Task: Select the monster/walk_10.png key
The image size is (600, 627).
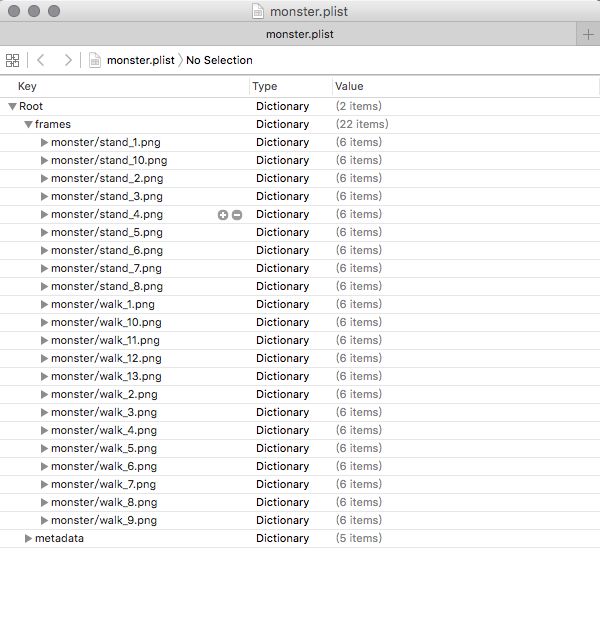Action: (106, 323)
